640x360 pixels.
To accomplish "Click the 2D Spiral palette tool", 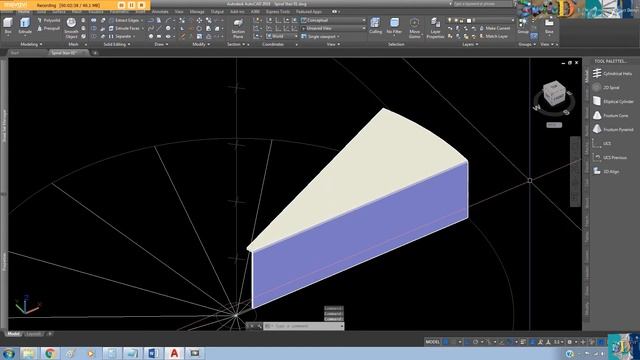I will [607, 87].
